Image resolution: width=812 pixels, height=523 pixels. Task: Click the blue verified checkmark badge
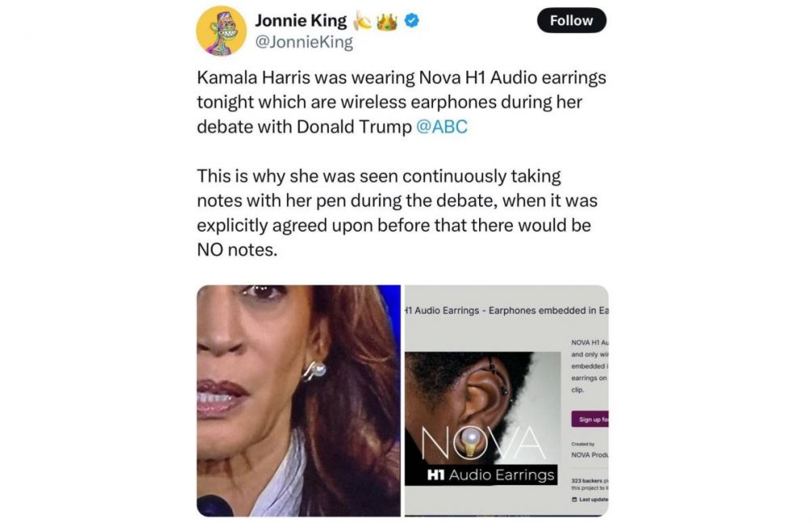(x=412, y=21)
